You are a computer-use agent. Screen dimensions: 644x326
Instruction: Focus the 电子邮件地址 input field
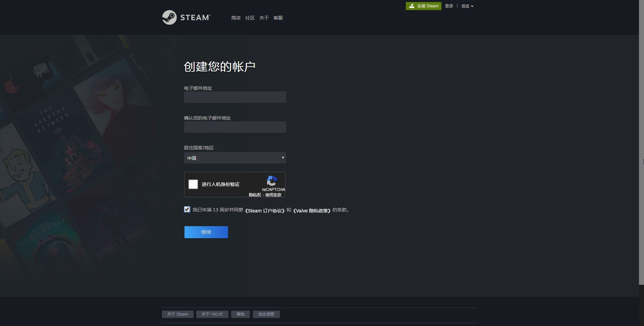tap(235, 97)
